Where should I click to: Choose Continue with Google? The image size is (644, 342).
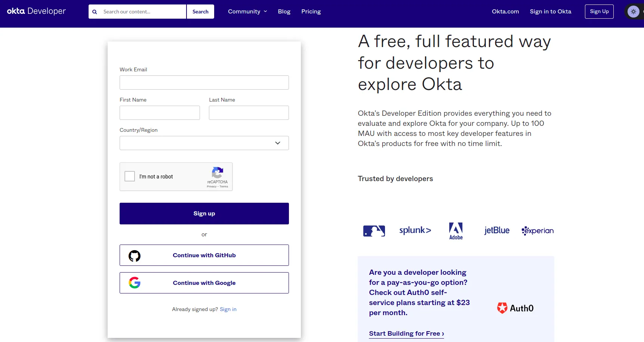[x=204, y=283]
